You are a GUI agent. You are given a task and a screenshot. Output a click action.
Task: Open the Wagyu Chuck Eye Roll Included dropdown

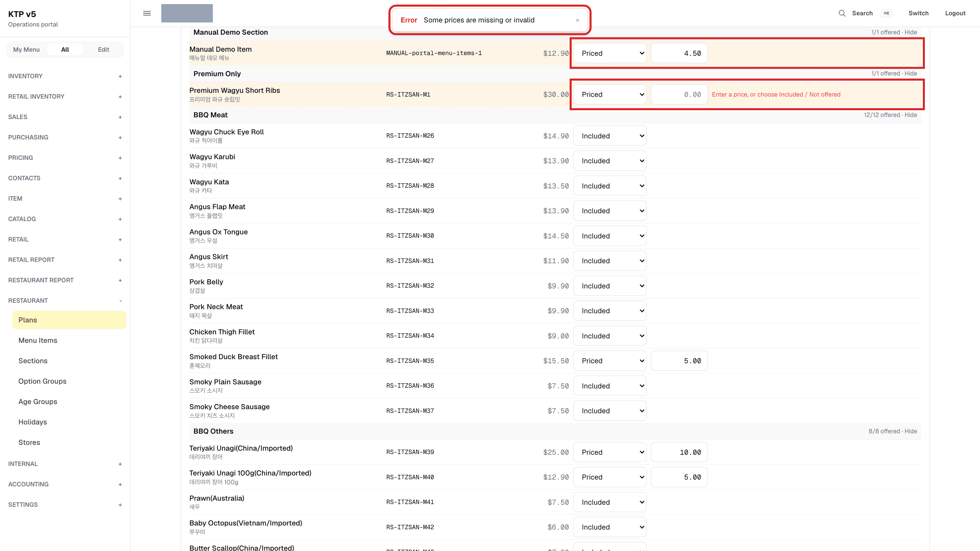pos(610,136)
